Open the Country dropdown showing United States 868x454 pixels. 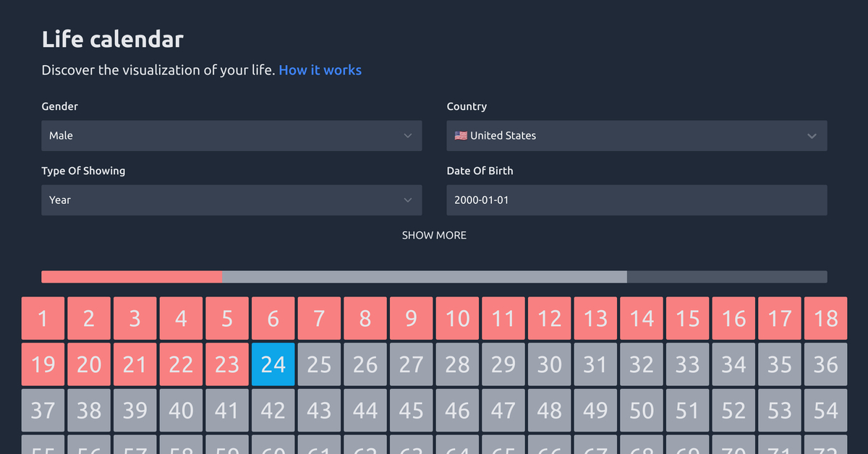pyautogui.click(x=637, y=136)
